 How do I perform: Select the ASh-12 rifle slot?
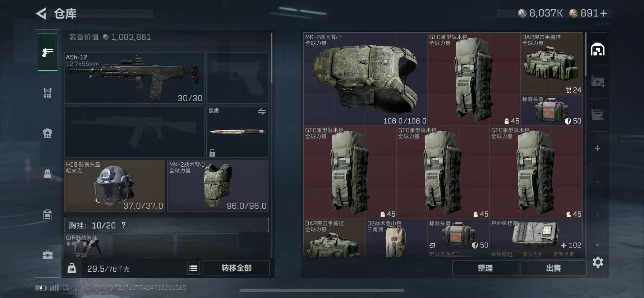pyautogui.click(x=134, y=78)
